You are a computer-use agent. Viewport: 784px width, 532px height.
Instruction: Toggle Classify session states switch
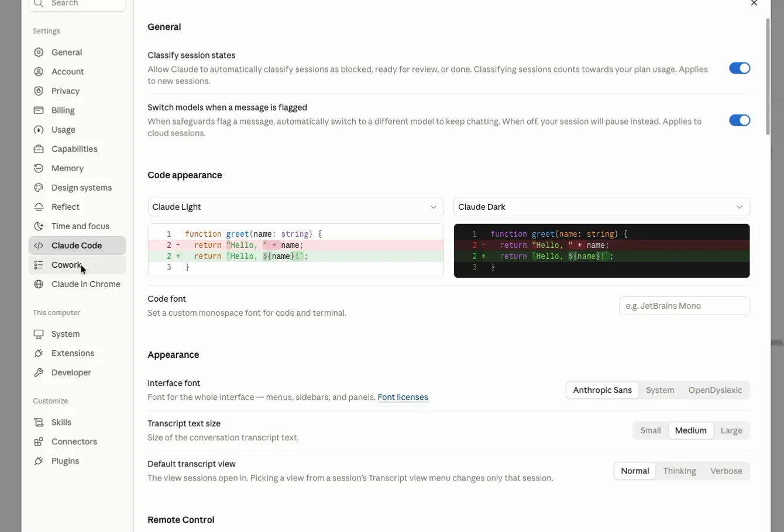740,68
